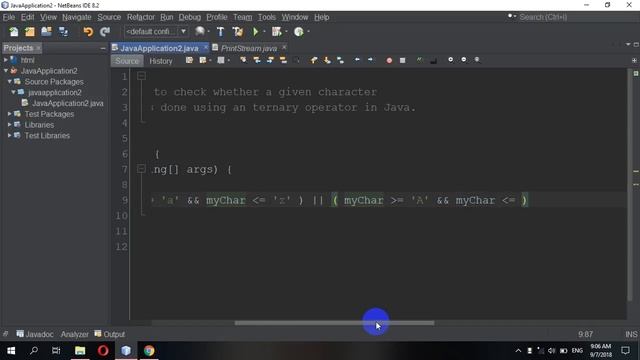Click the Comment icon in editor toolbar
The height and width of the screenshot is (360, 640).
click(x=420, y=60)
